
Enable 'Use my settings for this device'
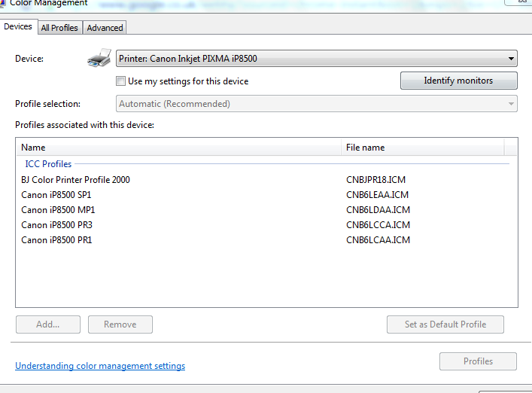pyautogui.click(x=121, y=81)
